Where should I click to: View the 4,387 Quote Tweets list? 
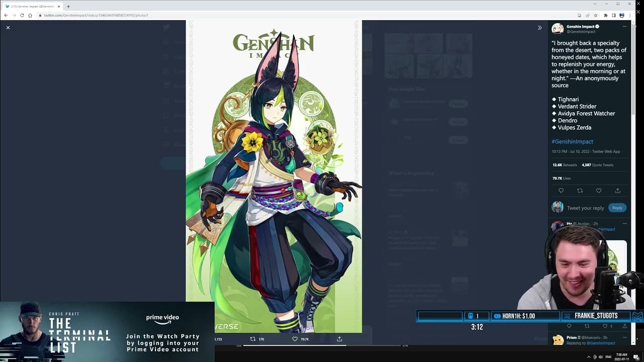(x=597, y=165)
